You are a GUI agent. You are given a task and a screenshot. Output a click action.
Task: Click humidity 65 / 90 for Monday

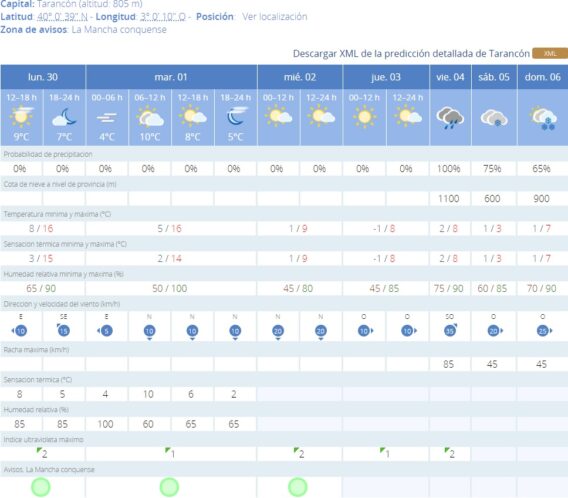click(x=41, y=289)
